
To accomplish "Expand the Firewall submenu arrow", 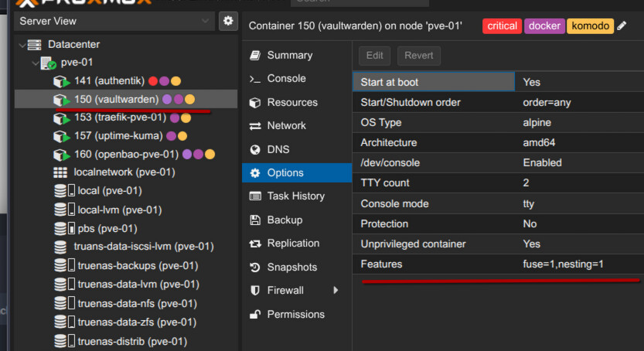I will tap(336, 291).
